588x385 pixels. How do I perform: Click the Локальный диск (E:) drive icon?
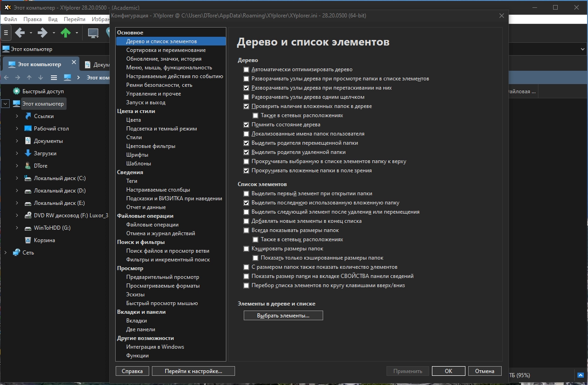pyautogui.click(x=28, y=203)
